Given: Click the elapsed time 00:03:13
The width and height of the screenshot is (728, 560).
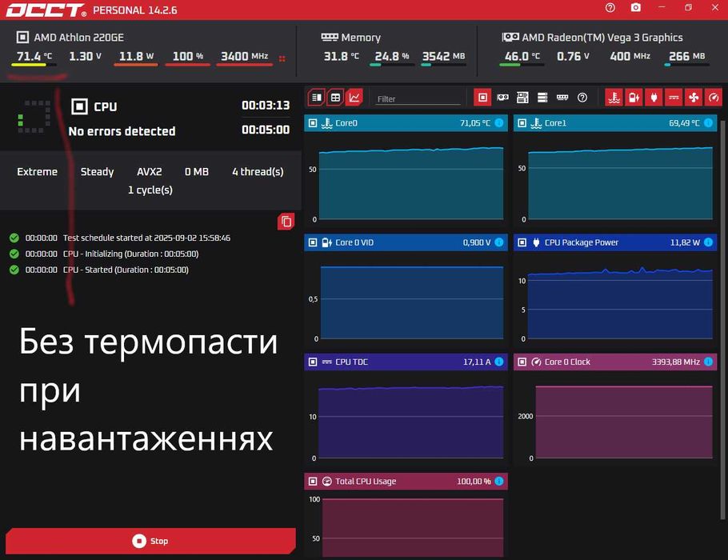Looking at the screenshot, I should click(266, 106).
